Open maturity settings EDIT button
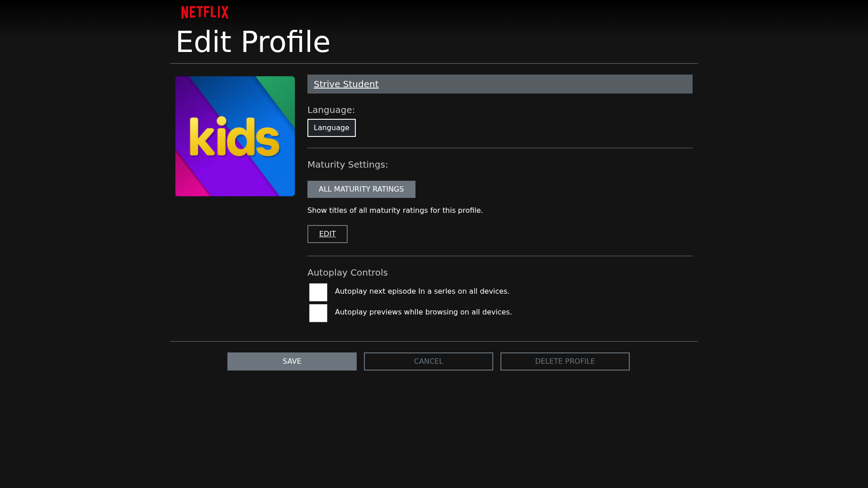The width and height of the screenshot is (868, 488). pos(327,234)
